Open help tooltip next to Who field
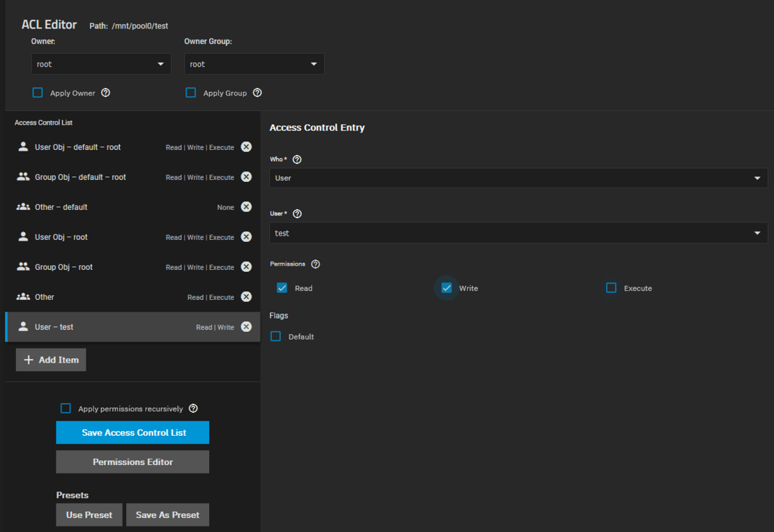Viewport: 774px width, 532px height. 296,159
